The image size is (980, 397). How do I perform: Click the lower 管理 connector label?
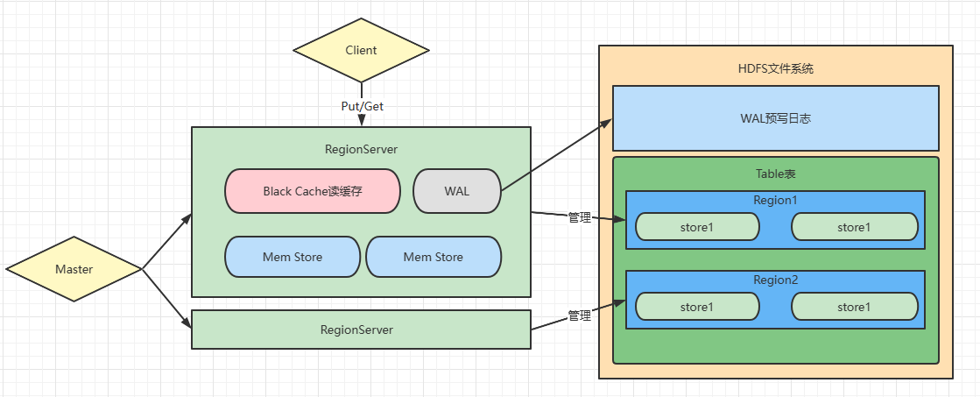tap(580, 316)
